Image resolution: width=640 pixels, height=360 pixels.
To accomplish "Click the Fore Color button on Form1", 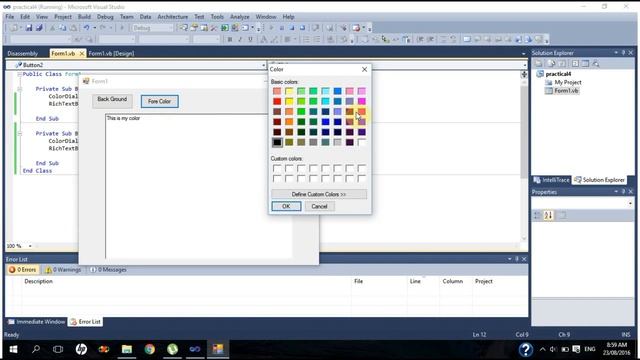I will (160, 101).
